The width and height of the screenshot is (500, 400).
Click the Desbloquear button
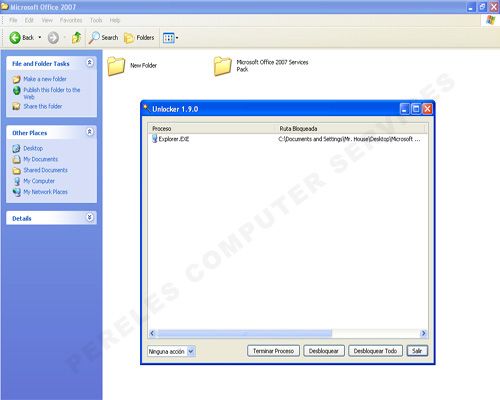[324, 351]
